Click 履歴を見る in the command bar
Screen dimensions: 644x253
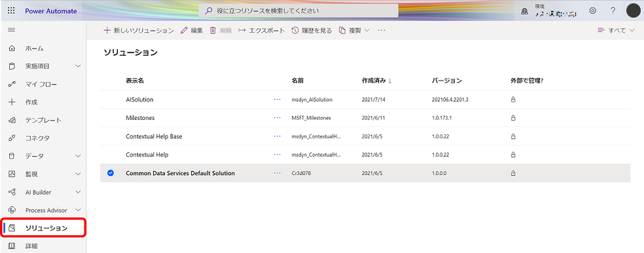[312, 30]
